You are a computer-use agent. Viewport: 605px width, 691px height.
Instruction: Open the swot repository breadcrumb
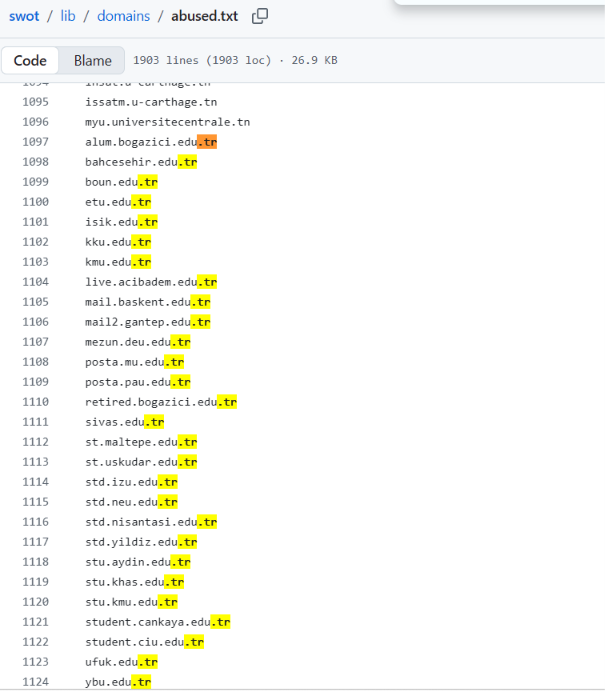point(24,16)
